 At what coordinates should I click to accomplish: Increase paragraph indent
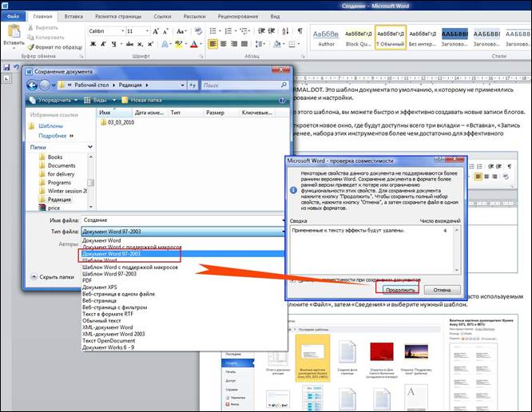tap(272, 31)
